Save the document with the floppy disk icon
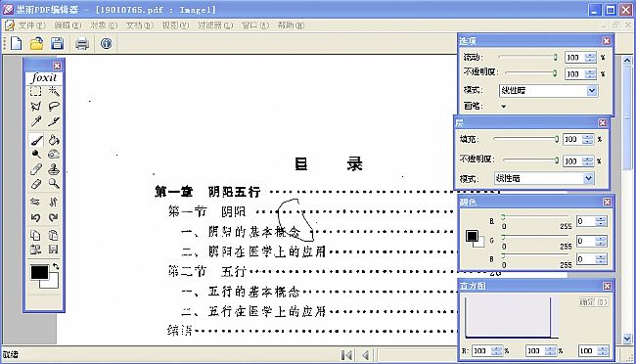Image resolution: width=636 pixels, height=364 pixels. [57, 43]
